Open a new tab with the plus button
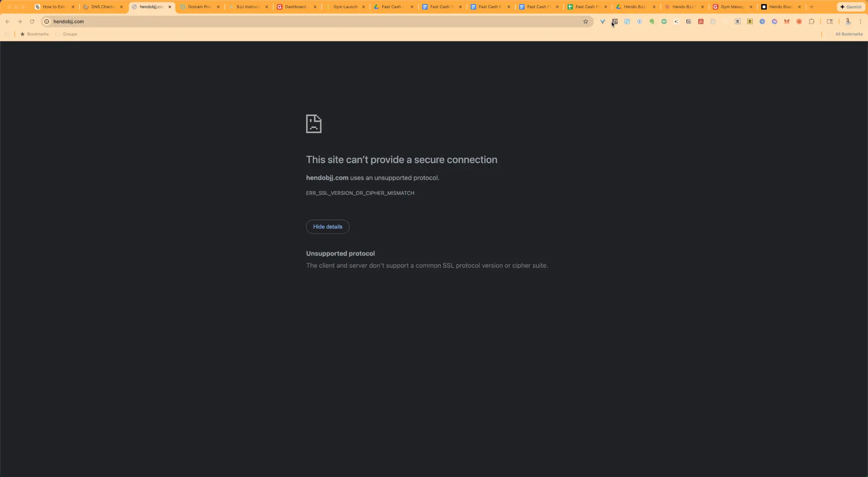The height and width of the screenshot is (477, 868). (811, 7)
